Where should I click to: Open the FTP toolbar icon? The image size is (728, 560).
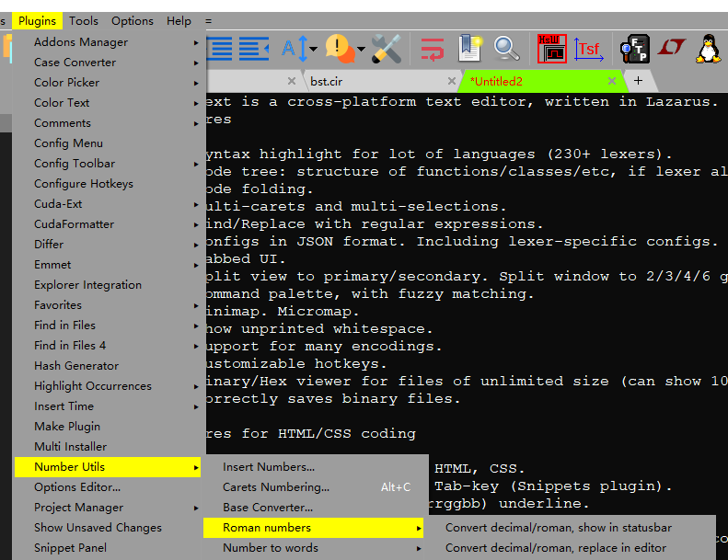point(634,48)
